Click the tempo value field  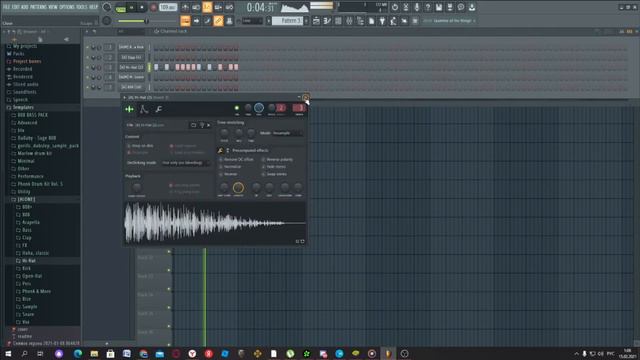pos(168,7)
